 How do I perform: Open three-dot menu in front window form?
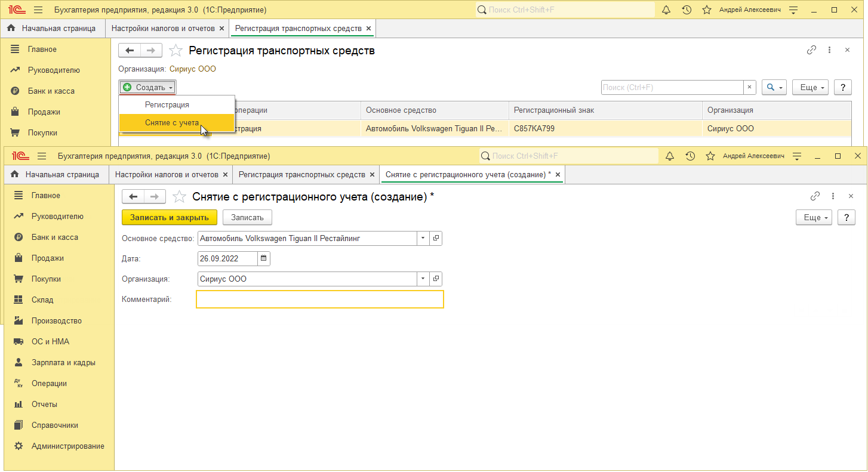coord(833,196)
